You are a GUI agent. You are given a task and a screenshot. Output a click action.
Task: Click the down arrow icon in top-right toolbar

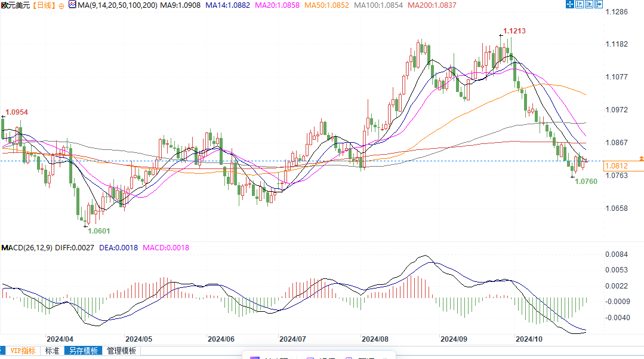pos(599,5)
